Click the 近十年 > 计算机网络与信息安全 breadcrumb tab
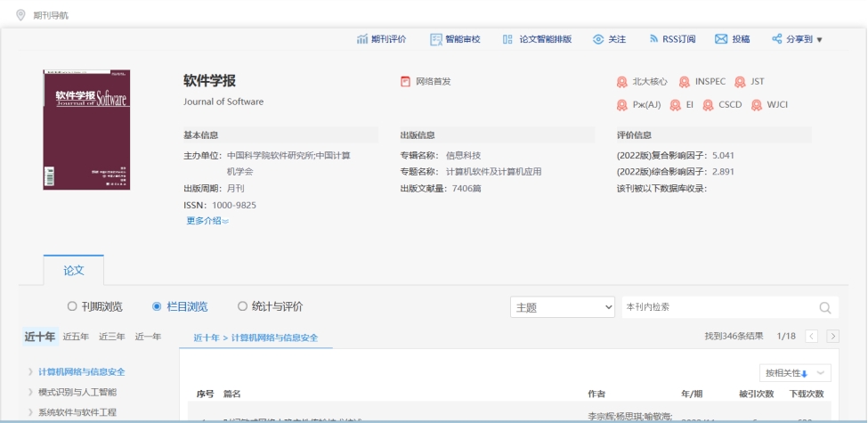Viewport: 868px width, 423px height. click(256, 338)
